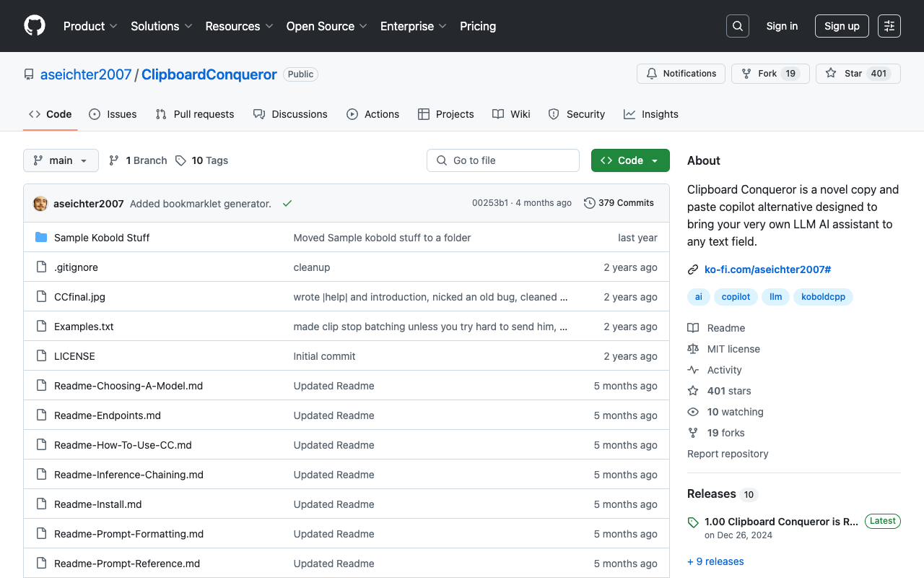Select the koboldcpp topic tag
The height and width of the screenshot is (578, 924).
click(823, 297)
